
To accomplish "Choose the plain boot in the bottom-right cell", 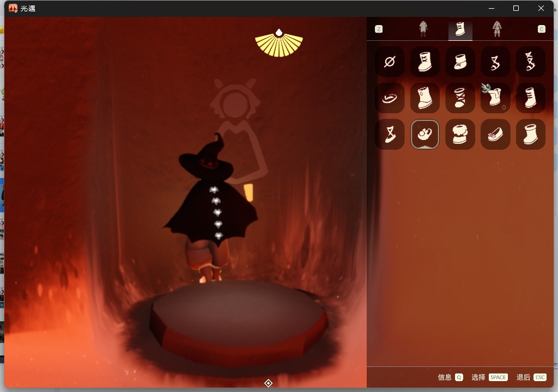I will pyautogui.click(x=530, y=134).
